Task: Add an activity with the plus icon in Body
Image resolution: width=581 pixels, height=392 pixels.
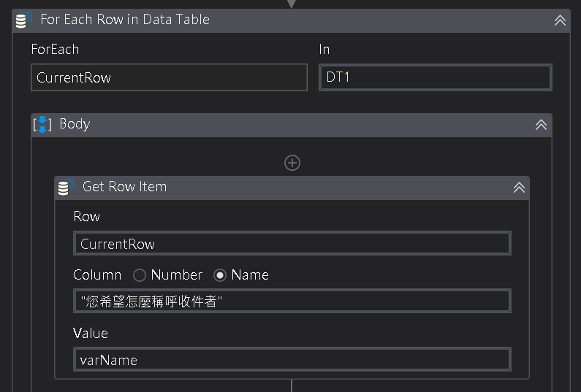Action: pos(292,163)
